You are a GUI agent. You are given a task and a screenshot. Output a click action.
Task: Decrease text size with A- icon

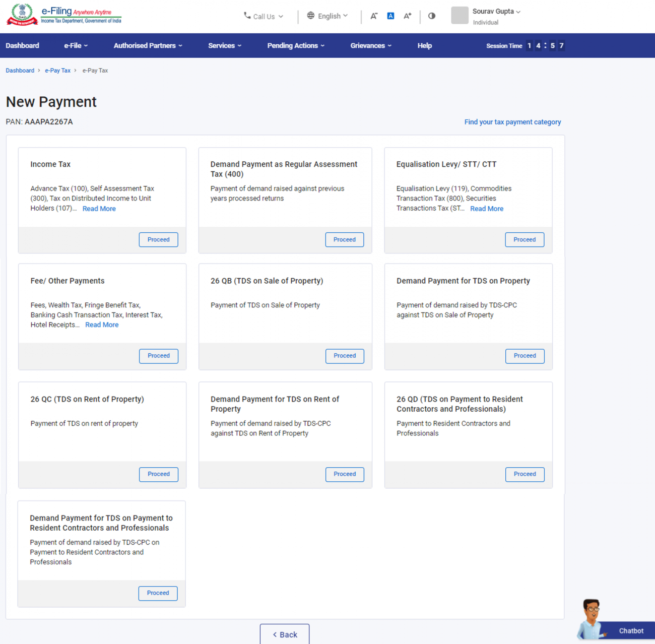(374, 16)
